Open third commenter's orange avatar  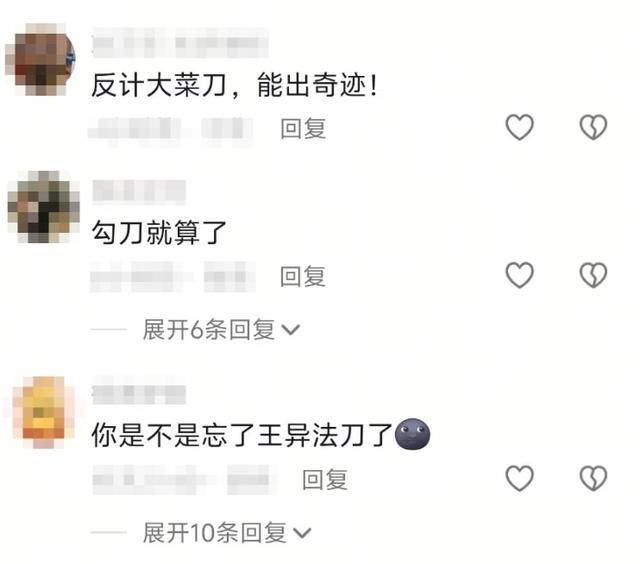point(44,412)
